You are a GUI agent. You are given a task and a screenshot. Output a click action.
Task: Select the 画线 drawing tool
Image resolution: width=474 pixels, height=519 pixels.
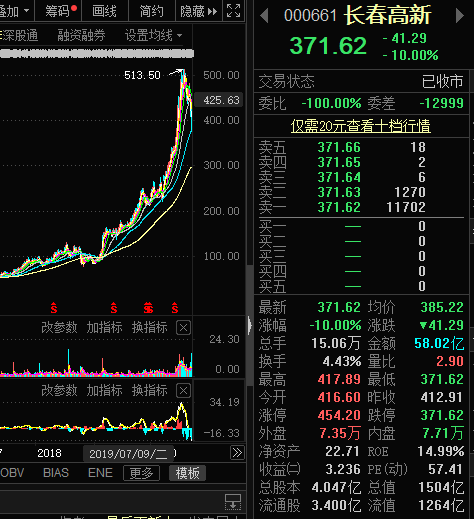pos(104,11)
